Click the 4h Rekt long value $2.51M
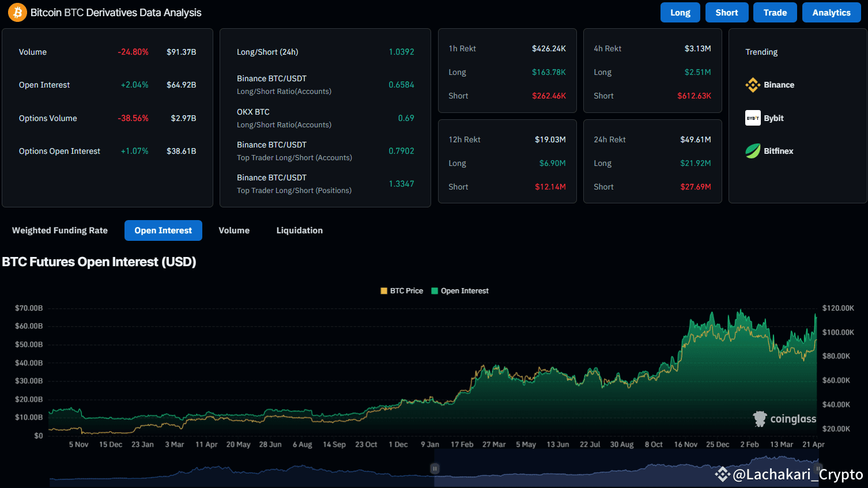The image size is (868, 488). click(698, 72)
